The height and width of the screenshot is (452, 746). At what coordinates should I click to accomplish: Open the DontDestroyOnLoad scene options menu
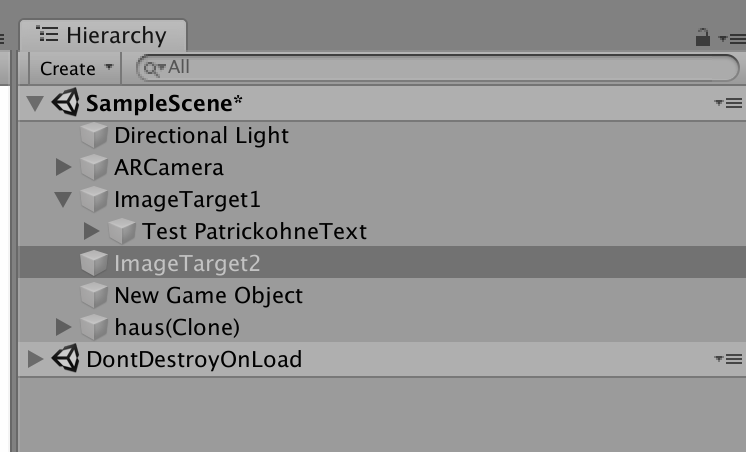(728, 359)
